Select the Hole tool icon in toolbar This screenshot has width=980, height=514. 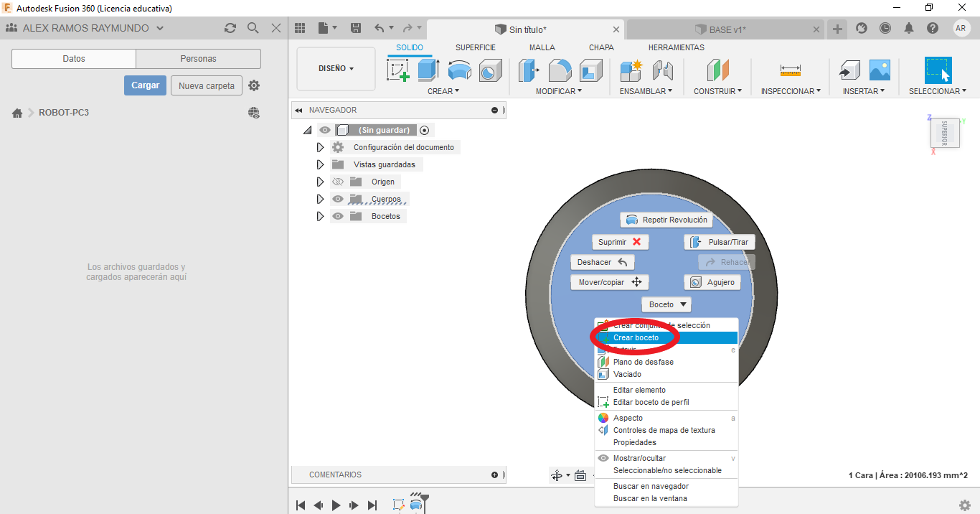coord(490,70)
